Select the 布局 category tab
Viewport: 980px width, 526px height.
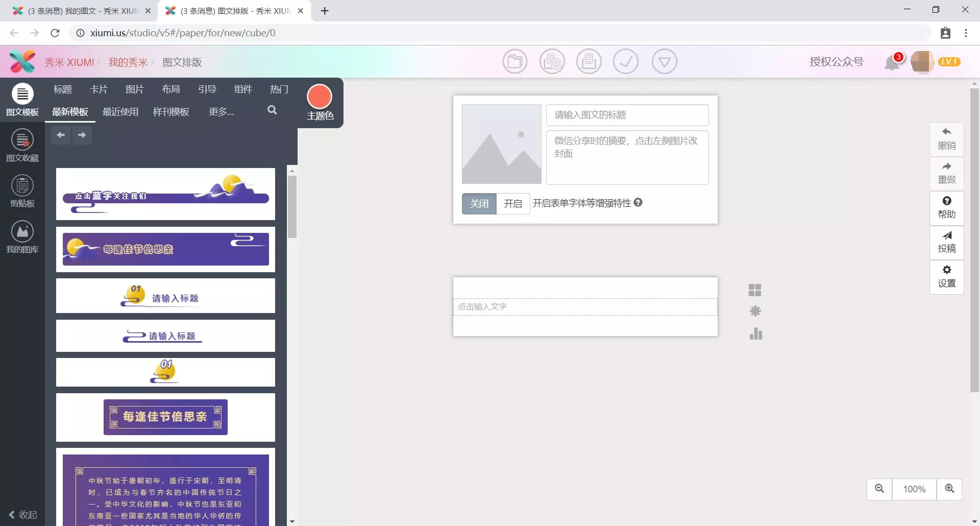(171, 89)
